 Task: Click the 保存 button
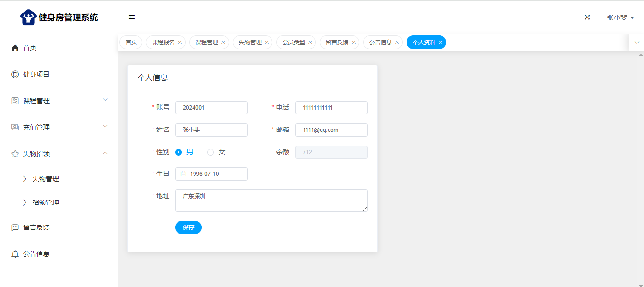click(188, 227)
